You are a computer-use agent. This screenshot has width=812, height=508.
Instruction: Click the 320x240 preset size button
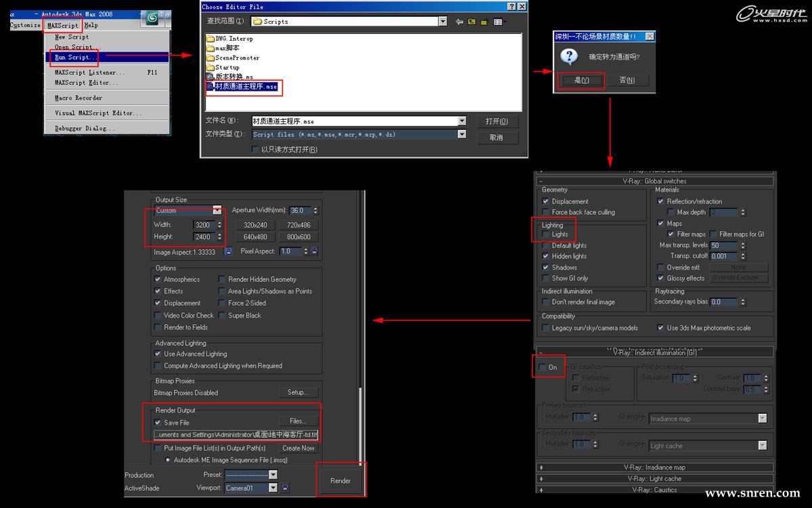pos(256,225)
